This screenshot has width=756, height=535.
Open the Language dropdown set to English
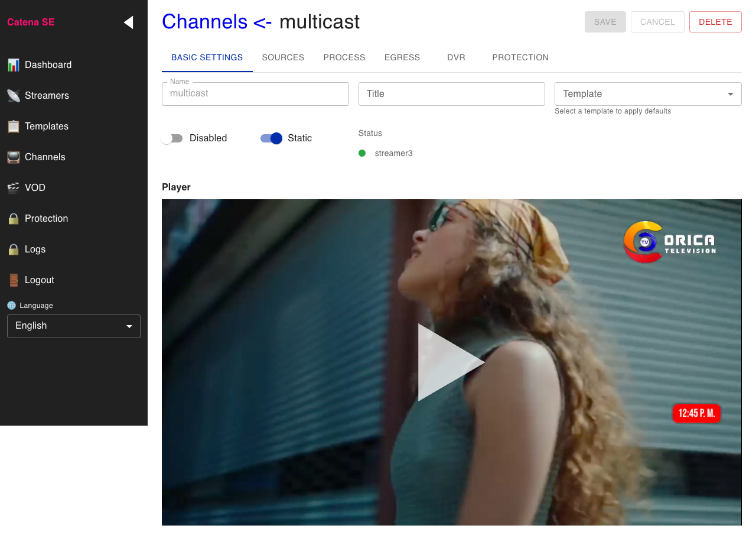pos(74,326)
